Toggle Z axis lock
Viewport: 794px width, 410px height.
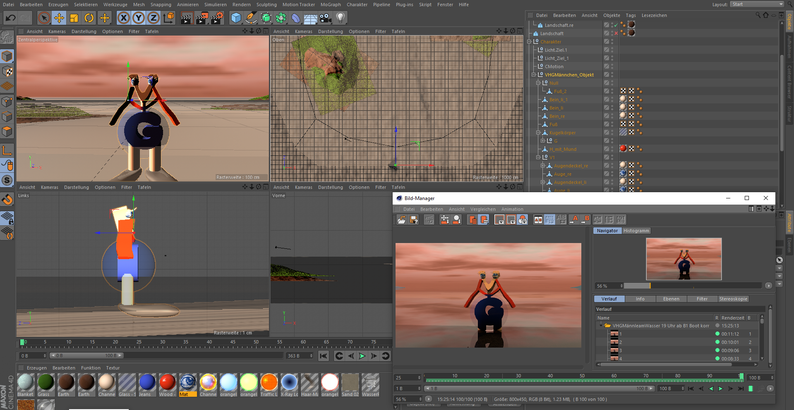(x=152, y=18)
